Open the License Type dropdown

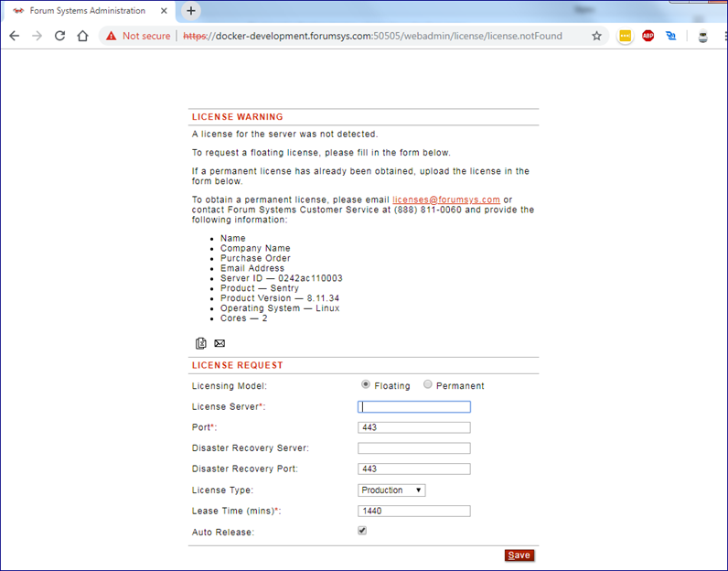tap(391, 490)
